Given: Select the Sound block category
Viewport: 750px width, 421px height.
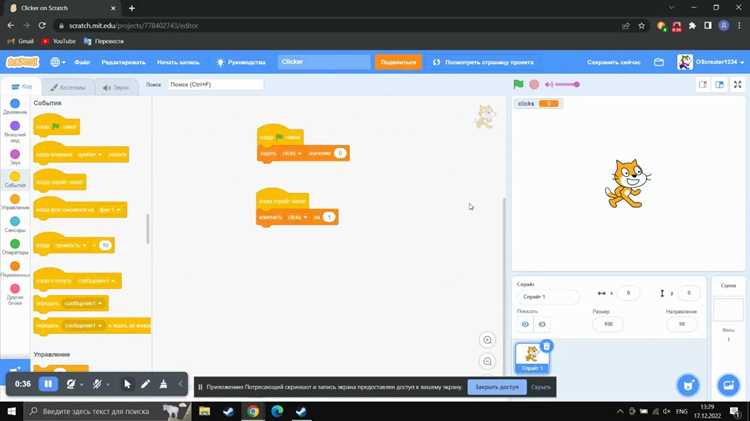Looking at the screenshot, I should (15, 157).
